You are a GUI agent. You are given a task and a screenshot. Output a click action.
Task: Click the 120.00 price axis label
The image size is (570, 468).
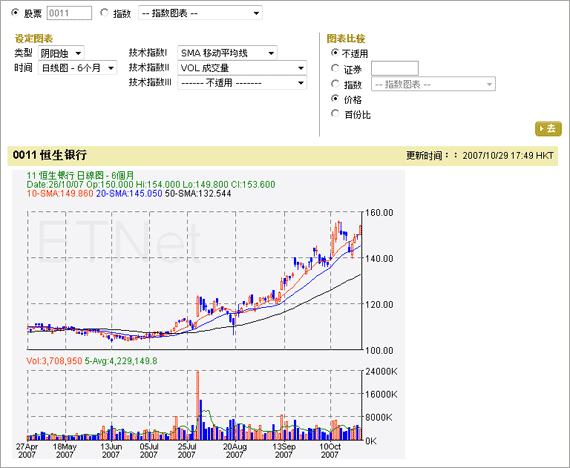pos(379,304)
